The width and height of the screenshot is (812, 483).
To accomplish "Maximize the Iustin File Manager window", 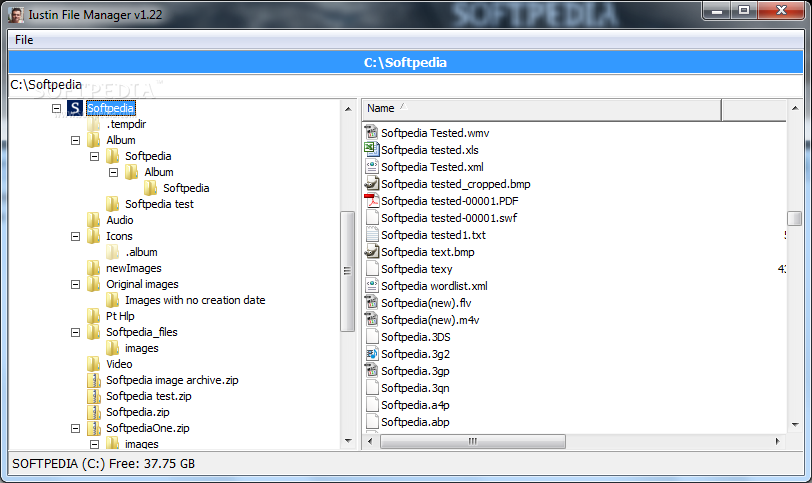I will 744,10.
